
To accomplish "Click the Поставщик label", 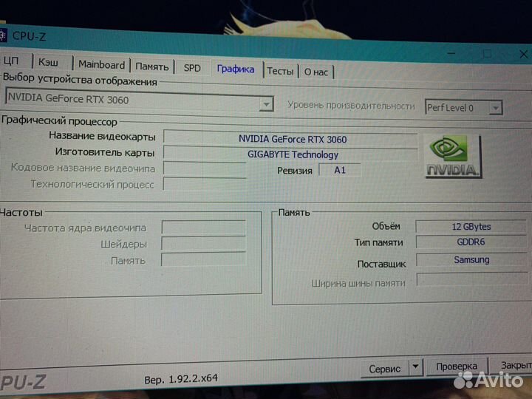I will [382, 264].
